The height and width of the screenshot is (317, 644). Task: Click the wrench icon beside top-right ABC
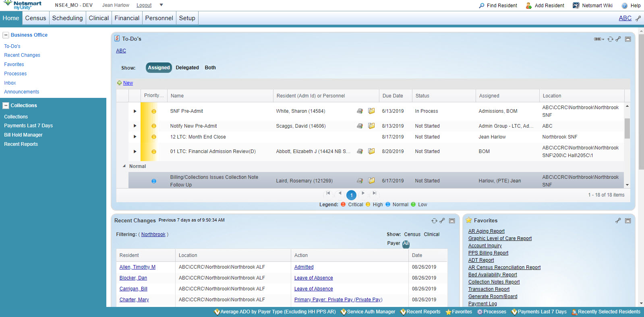[638, 18]
